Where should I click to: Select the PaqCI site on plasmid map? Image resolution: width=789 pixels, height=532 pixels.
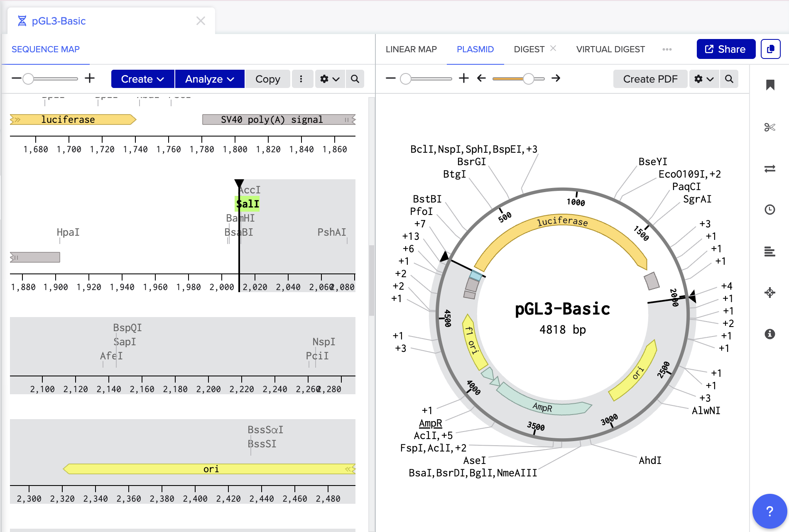686,186
